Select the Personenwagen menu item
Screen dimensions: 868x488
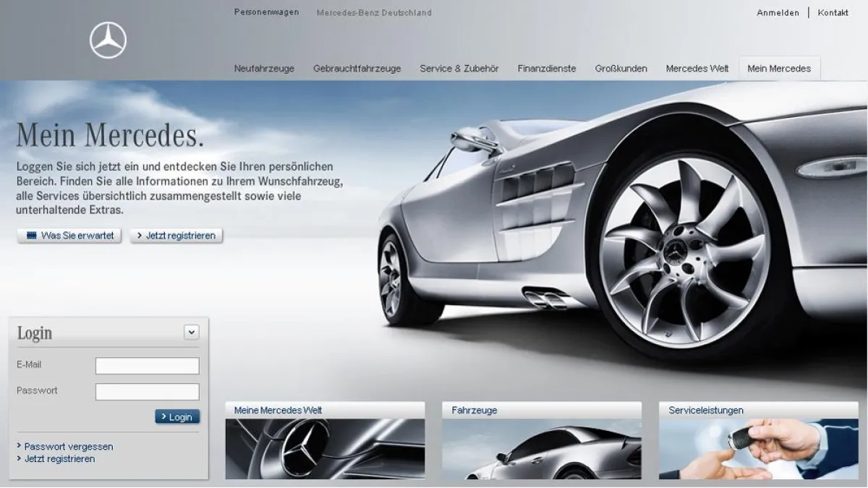(266, 12)
